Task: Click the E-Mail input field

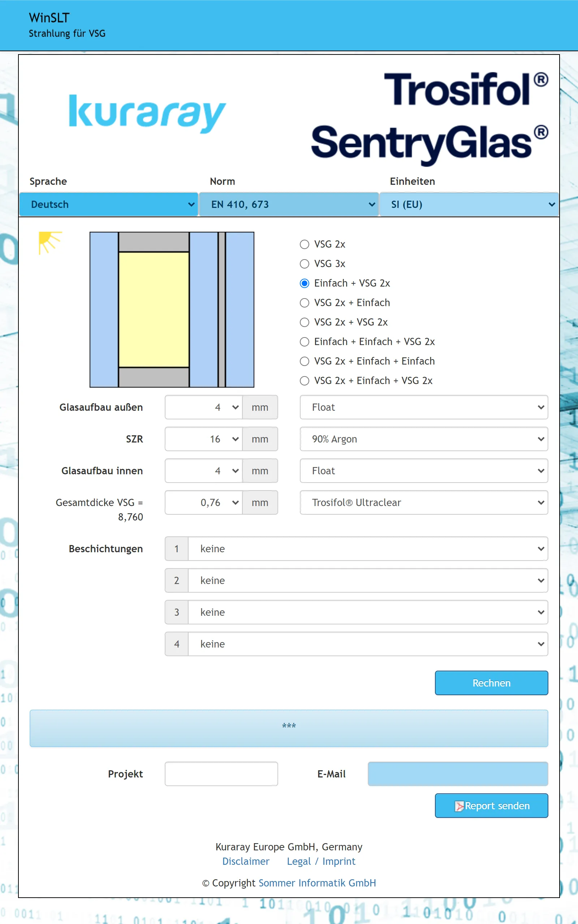Action: pyautogui.click(x=458, y=774)
